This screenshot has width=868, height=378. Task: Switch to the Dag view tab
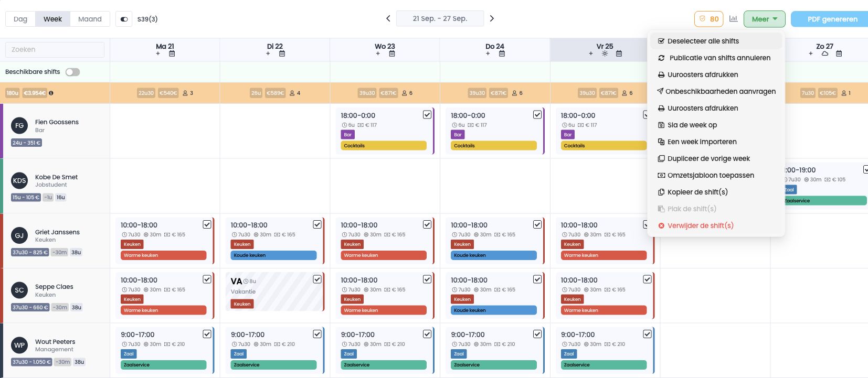20,19
